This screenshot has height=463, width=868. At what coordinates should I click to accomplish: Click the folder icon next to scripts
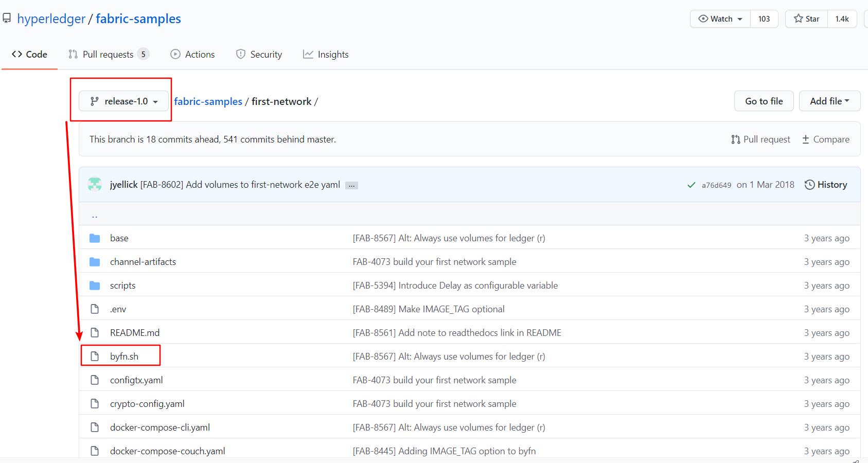[x=95, y=286]
